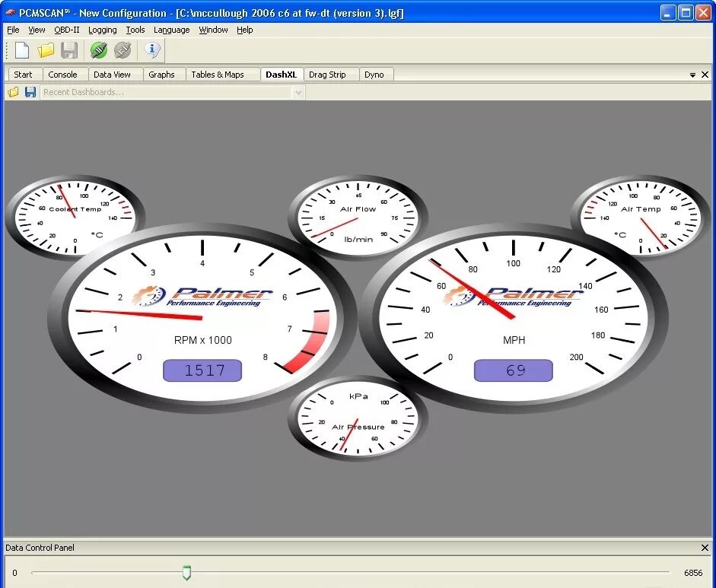
Task: Open the Help menu
Action: 245,30
